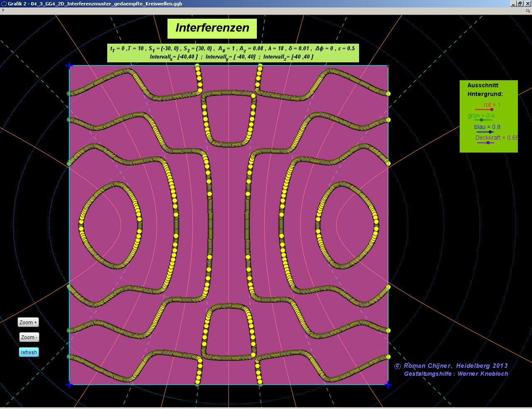Viewport: 532px width, 409px height.
Task: Minimize the Grafik 2 window
Action: pyautogui.click(x=513, y=4)
